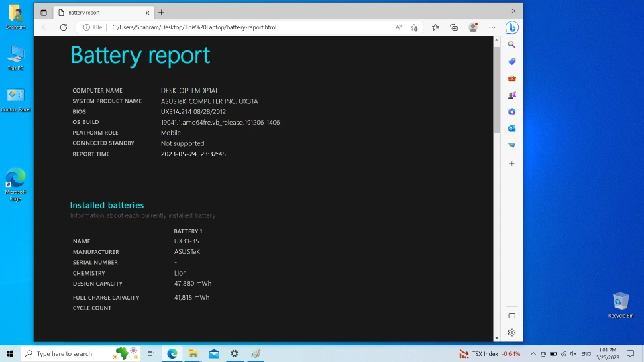Click the taskbar Type here to search box

click(x=80, y=353)
